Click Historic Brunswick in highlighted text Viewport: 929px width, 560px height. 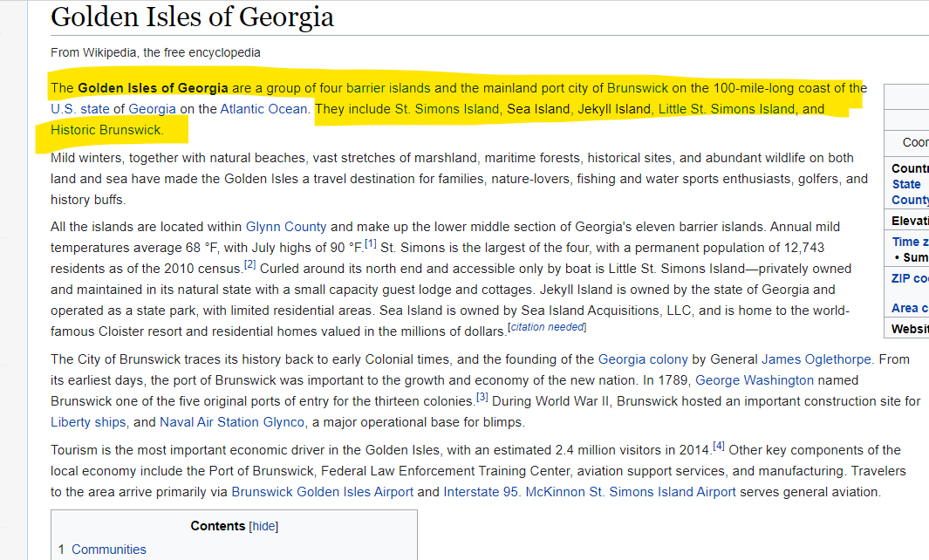(106, 130)
